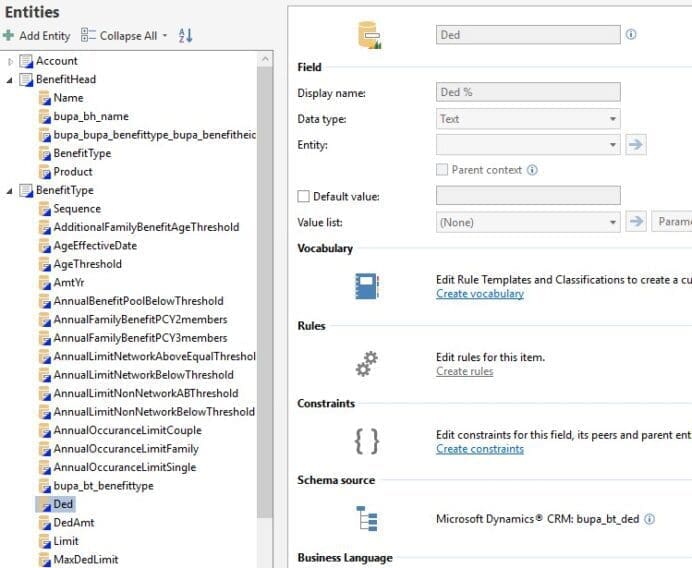Enable the Default value checkbox
Screen dimensions: 692x568
(304, 197)
